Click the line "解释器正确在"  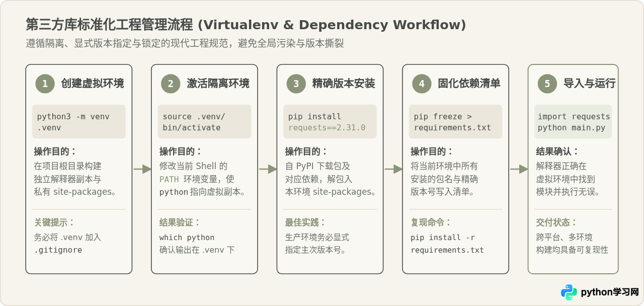pos(561,166)
